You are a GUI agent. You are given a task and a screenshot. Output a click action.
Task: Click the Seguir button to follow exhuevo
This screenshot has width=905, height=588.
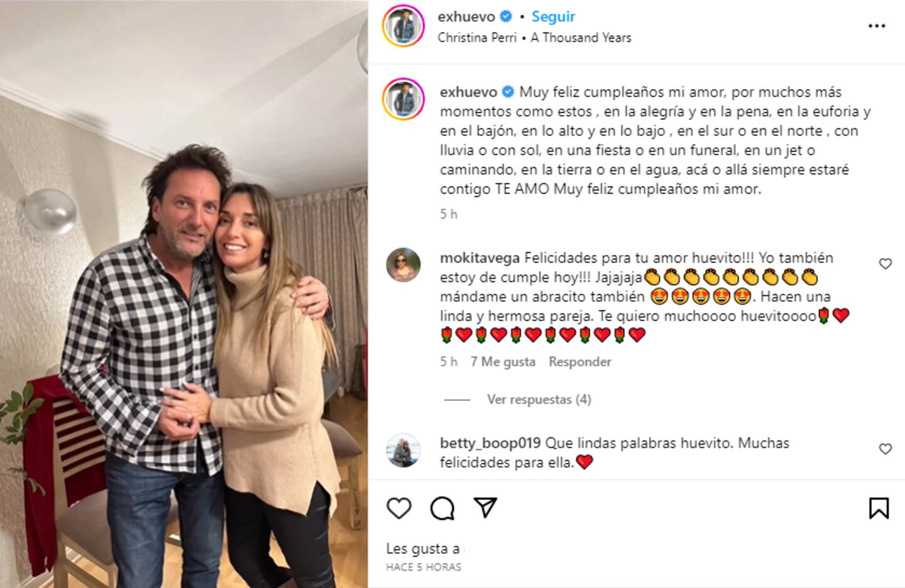point(553,16)
